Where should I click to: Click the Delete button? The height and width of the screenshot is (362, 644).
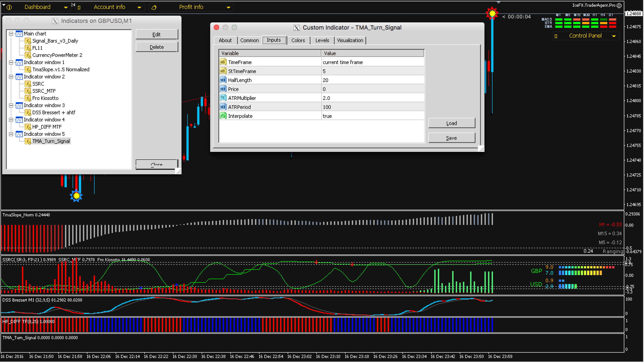[157, 47]
